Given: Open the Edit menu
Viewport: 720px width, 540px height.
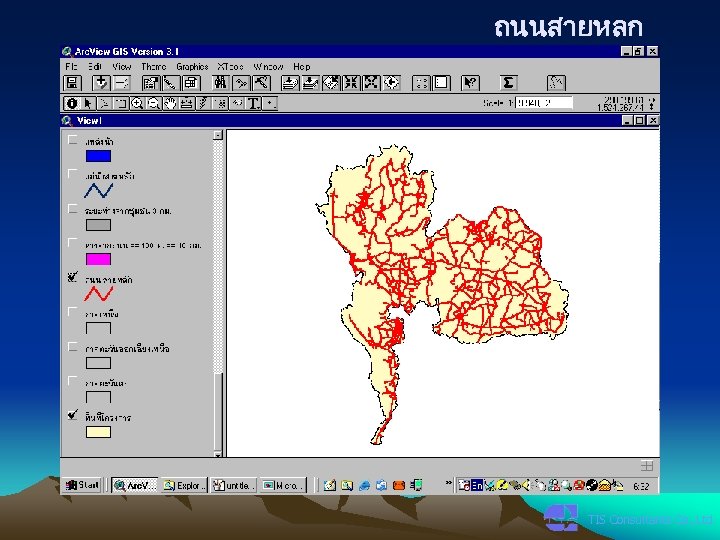Looking at the screenshot, I should pyautogui.click(x=95, y=67).
